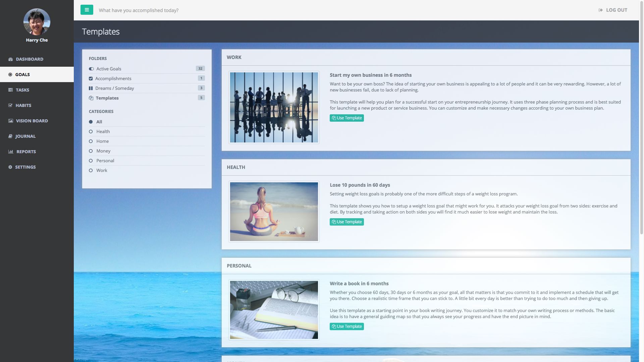644x362 pixels.
Task: Go to Vision Board using its picture icon
Action: (x=10, y=121)
